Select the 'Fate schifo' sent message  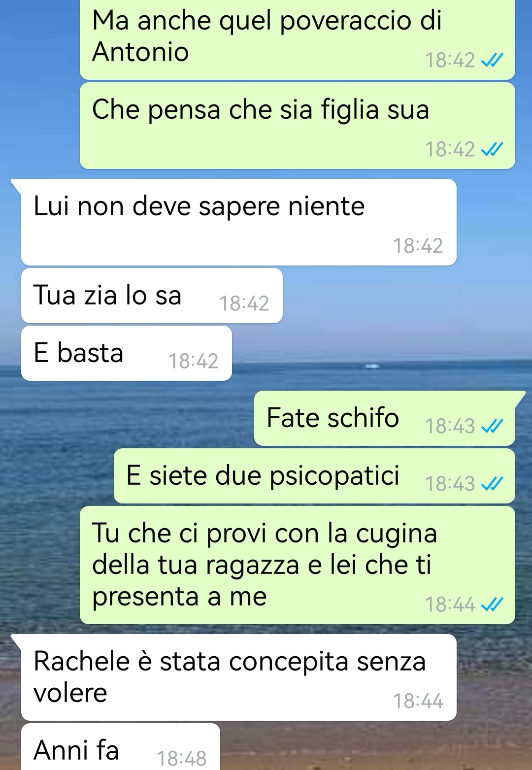[384, 418]
